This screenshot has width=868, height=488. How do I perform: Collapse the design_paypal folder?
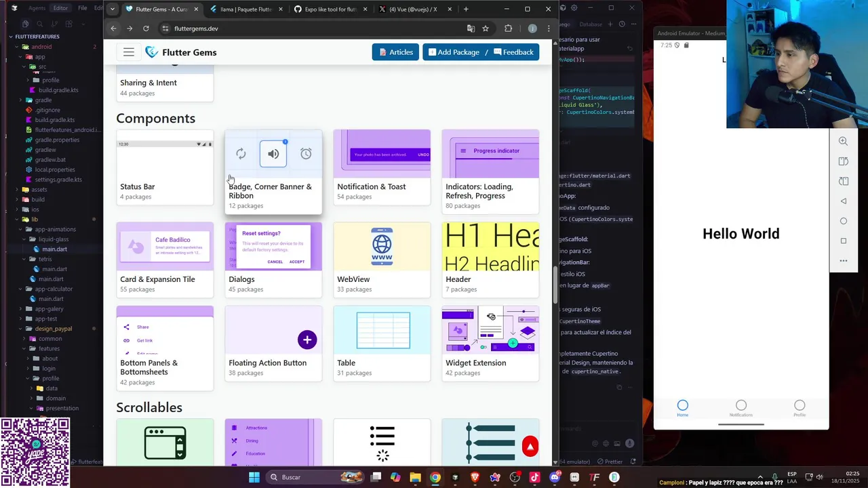click(53, 329)
